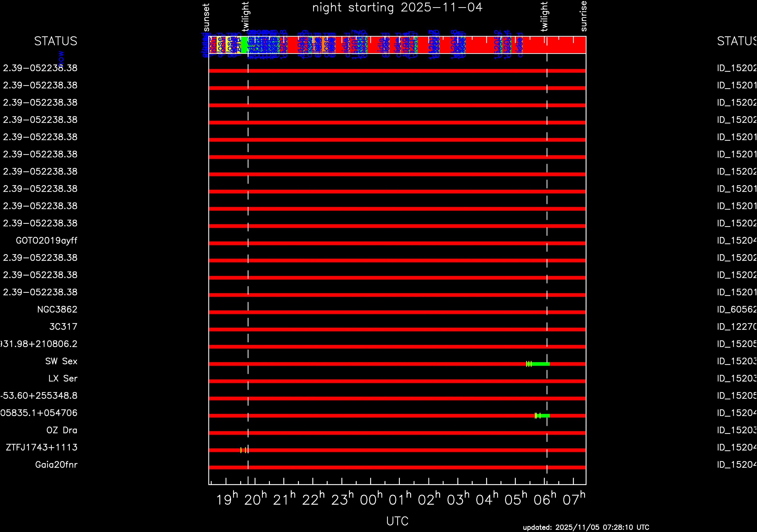
Task: Click the 3C317 target name
Action: pyautogui.click(x=63, y=326)
